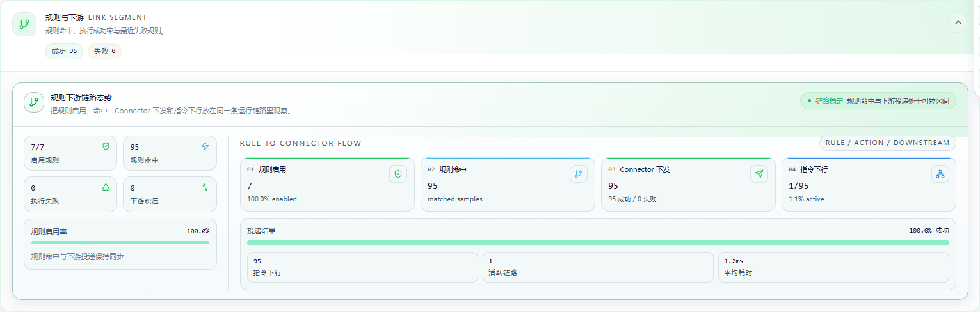Select the 7/7 启用规则 value
The image size is (980, 312).
point(37,147)
